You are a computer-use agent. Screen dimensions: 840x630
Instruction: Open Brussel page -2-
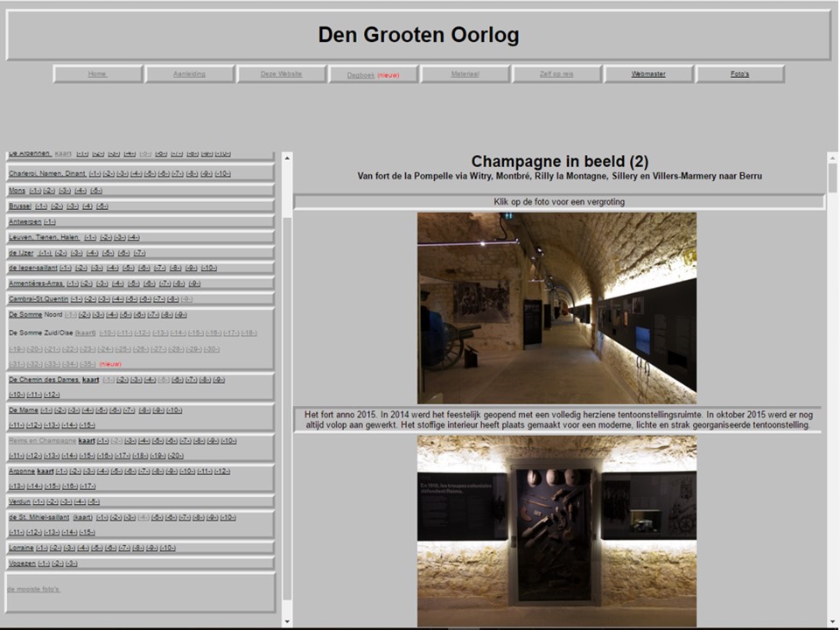click(x=57, y=206)
